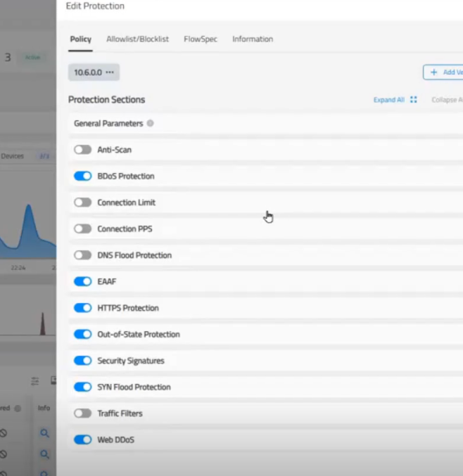
Task: Click the dark spike in lower chart
Action: pos(42,323)
